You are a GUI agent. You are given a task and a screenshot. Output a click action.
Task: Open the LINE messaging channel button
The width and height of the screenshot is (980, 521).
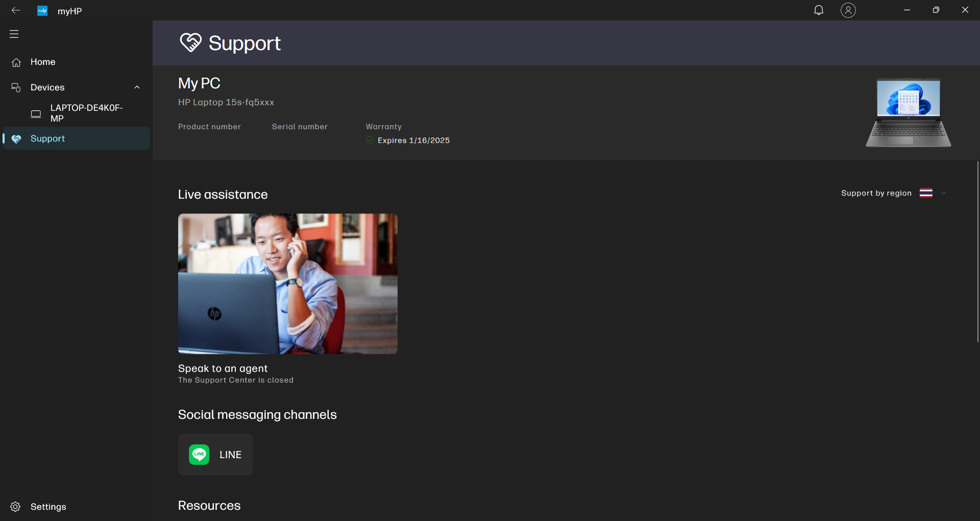pyautogui.click(x=215, y=455)
